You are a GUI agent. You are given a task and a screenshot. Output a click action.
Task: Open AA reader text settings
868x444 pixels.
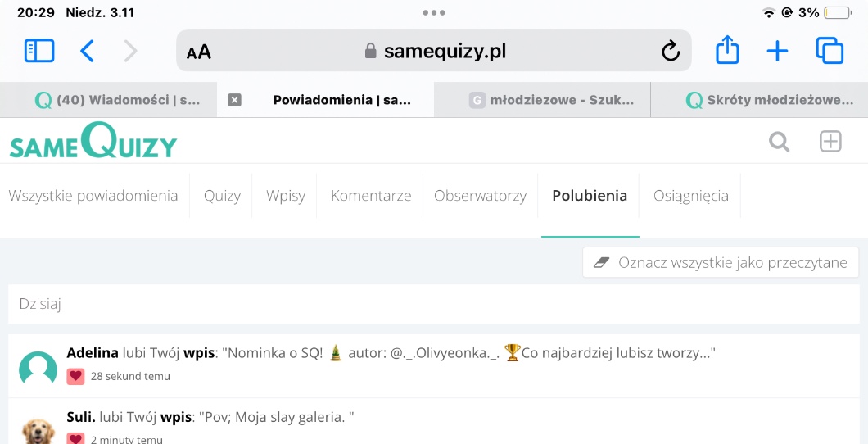click(199, 52)
